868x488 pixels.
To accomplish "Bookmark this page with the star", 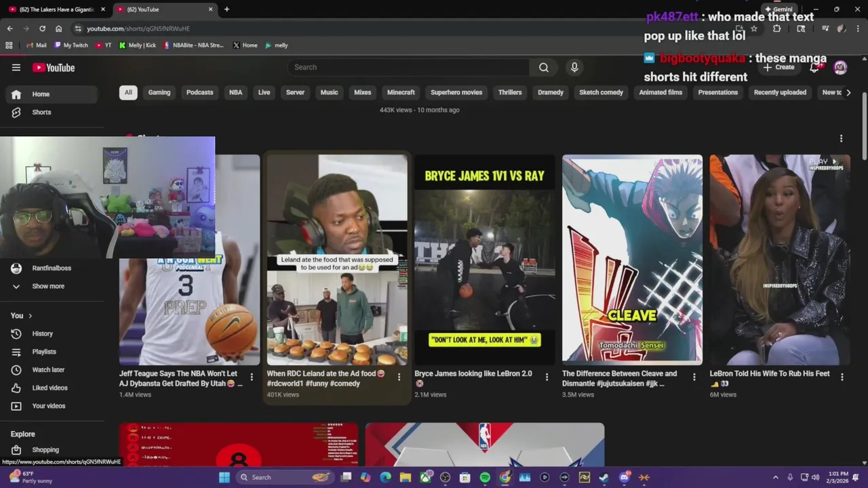I will (753, 28).
